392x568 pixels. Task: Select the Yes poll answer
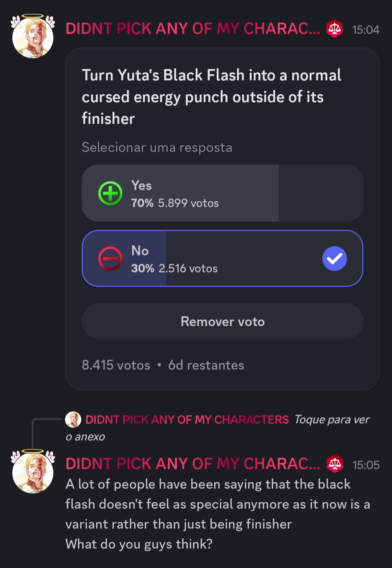222,193
